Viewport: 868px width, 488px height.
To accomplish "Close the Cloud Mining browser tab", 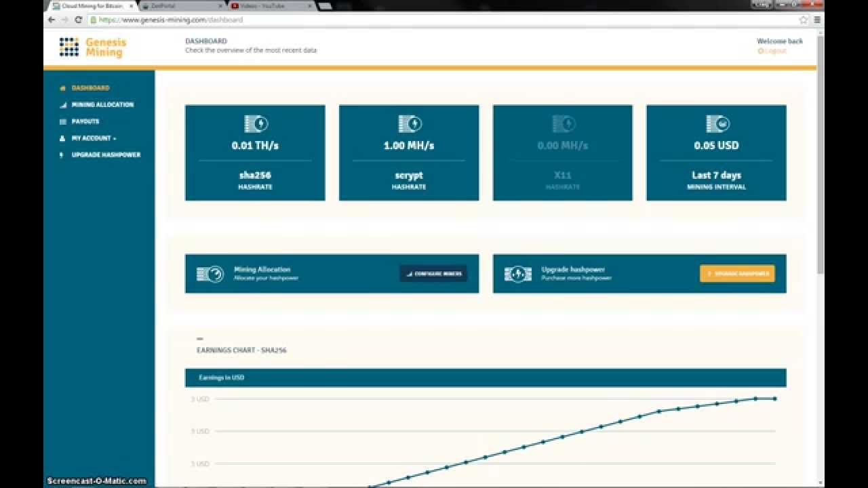I will [132, 6].
